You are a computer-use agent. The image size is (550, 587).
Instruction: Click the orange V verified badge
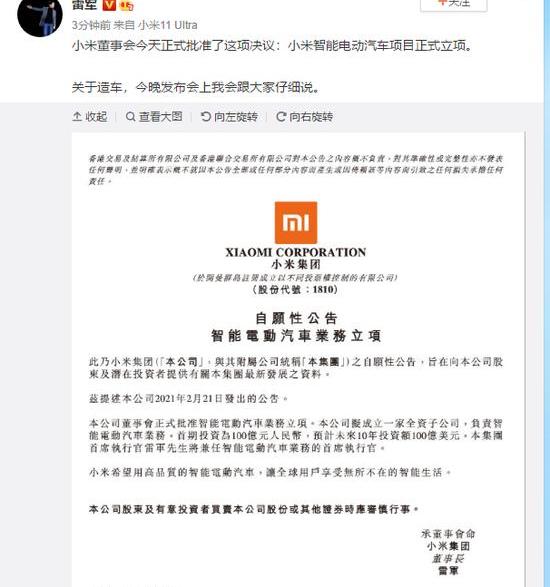tap(109, 4)
